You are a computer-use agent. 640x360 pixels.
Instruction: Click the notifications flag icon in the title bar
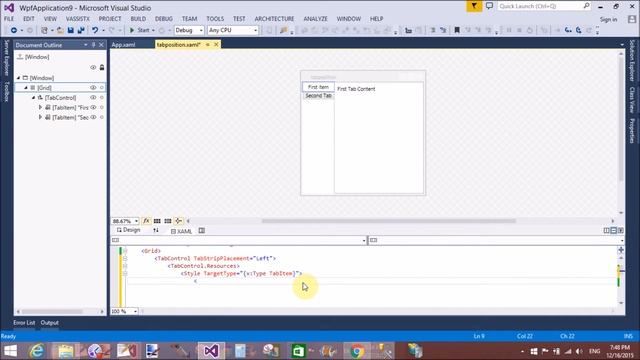tap(474, 6)
